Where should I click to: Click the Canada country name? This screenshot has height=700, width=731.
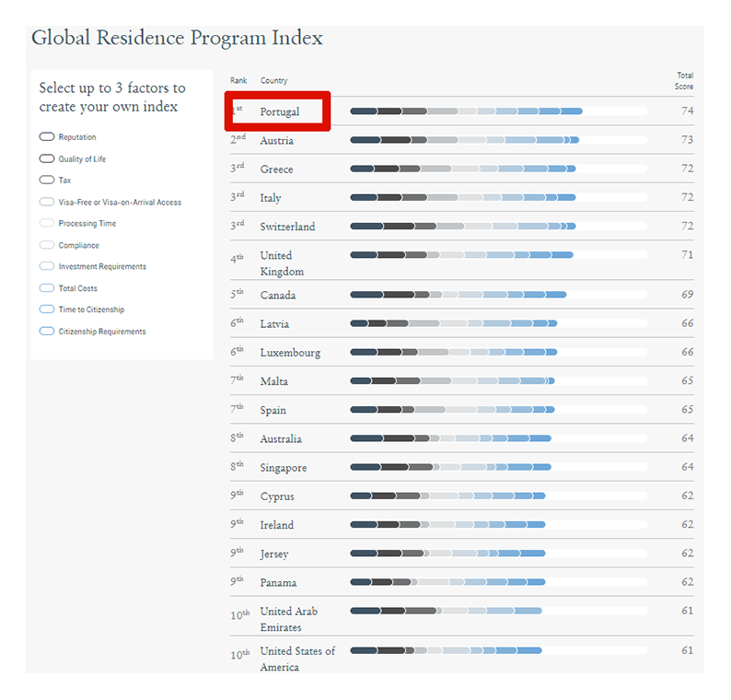tap(278, 296)
